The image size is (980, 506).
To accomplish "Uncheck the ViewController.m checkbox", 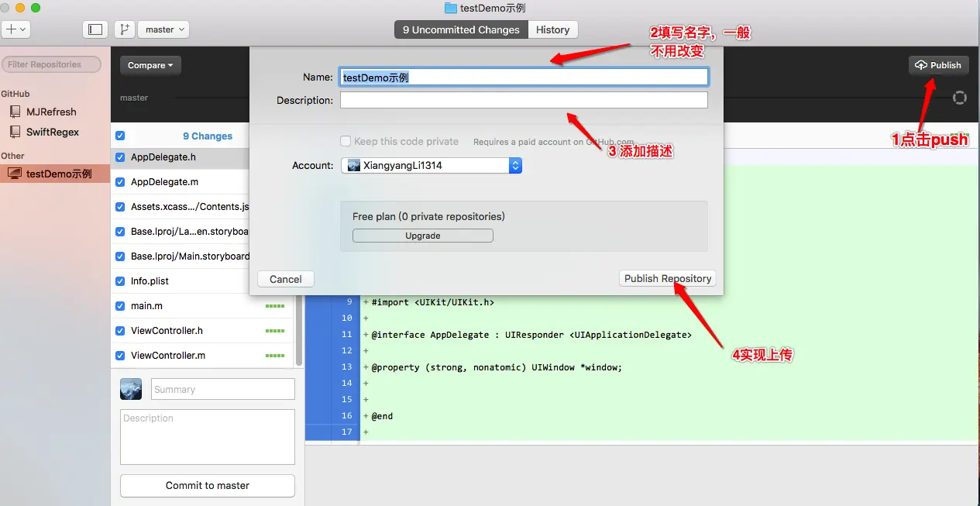I will click(x=120, y=356).
